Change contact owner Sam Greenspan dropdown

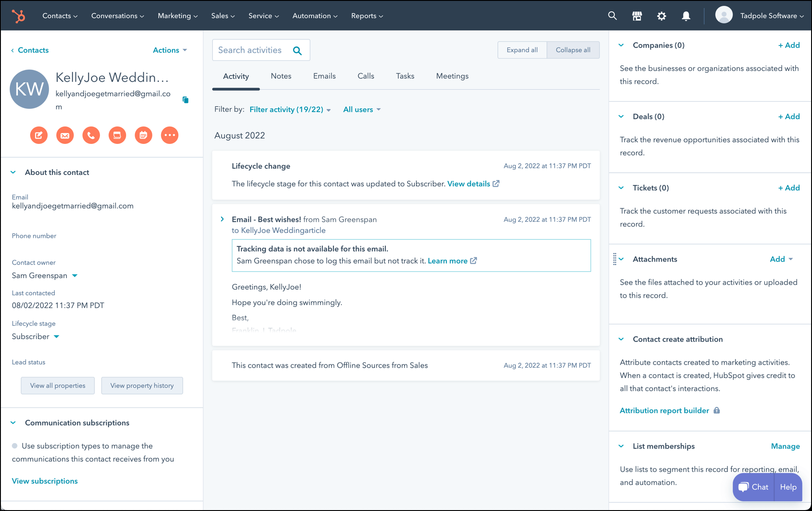(45, 275)
